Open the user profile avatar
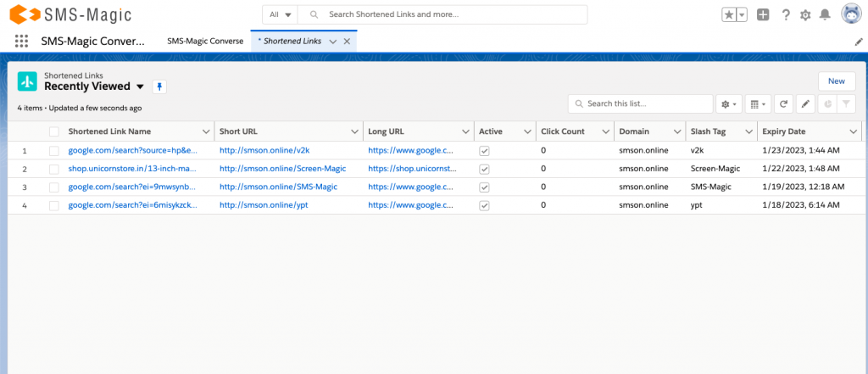 (x=850, y=14)
